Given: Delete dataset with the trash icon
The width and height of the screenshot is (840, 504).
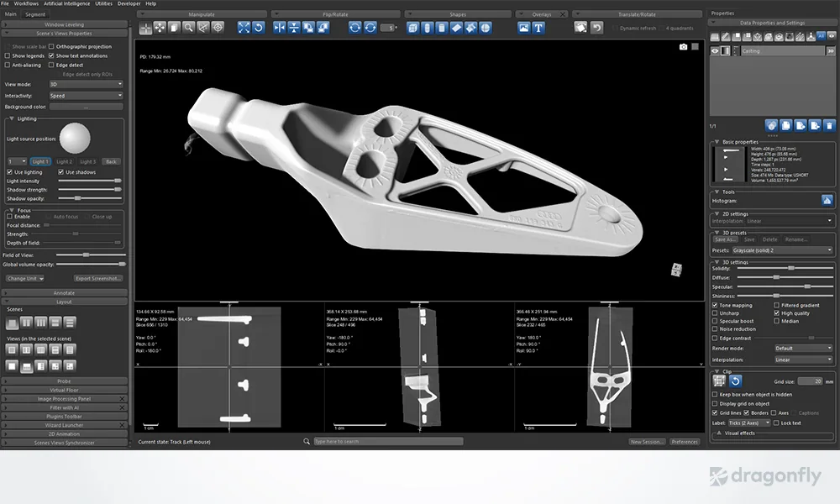Looking at the screenshot, I should coord(829,125).
